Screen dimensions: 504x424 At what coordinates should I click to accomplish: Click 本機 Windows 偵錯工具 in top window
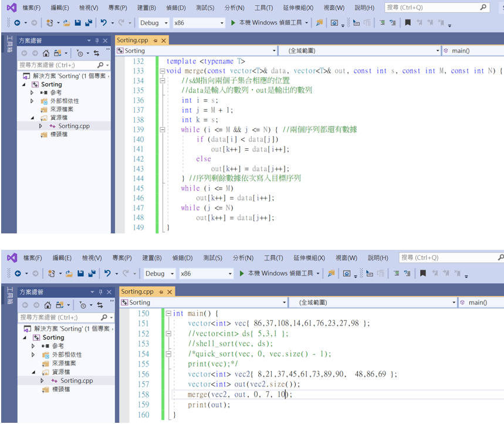click(270, 22)
